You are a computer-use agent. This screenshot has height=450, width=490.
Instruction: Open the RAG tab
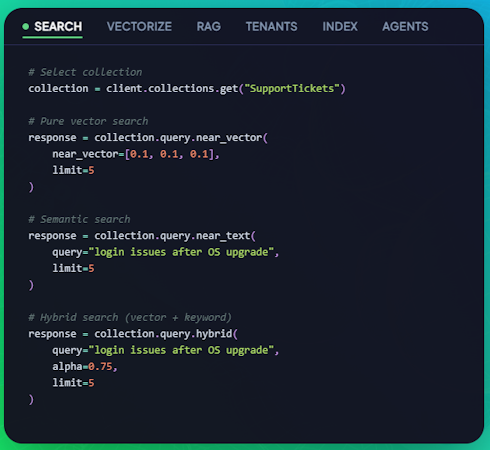(209, 26)
